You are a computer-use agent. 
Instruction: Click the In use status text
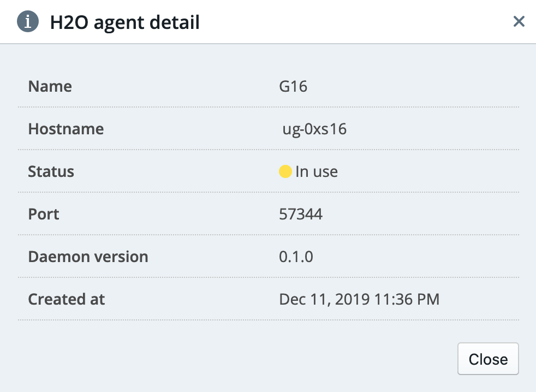[x=317, y=171]
